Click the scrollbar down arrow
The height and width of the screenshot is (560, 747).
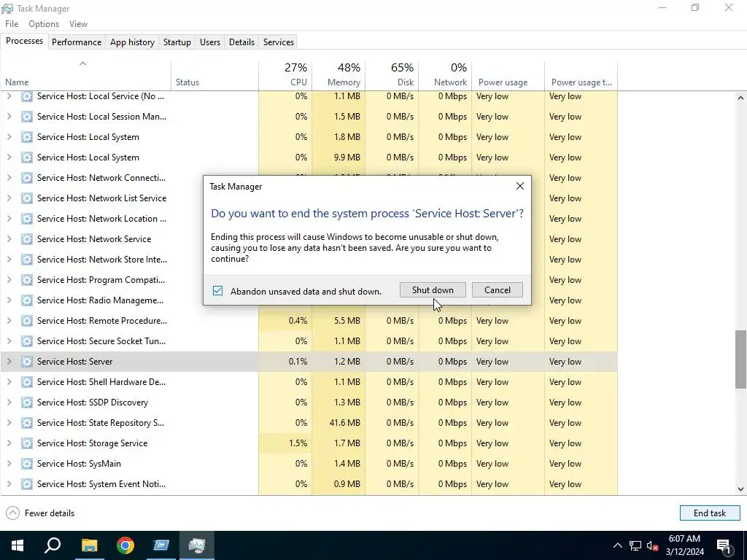pyautogui.click(x=740, y=489)
